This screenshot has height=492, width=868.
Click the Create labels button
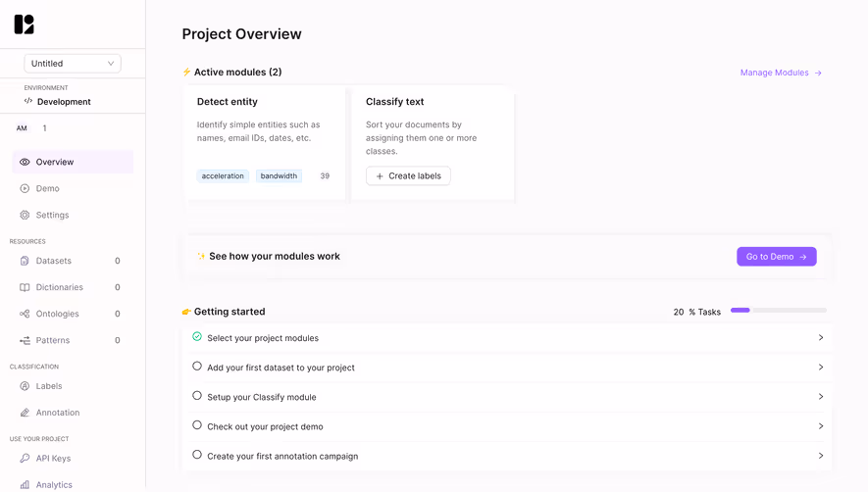408,176
